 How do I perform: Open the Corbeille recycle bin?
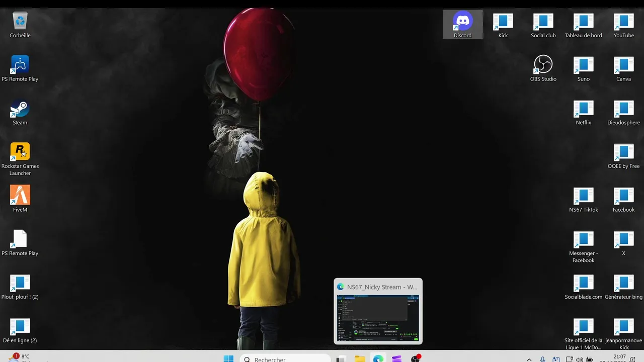pyautogui.click(x=20, y=25)
